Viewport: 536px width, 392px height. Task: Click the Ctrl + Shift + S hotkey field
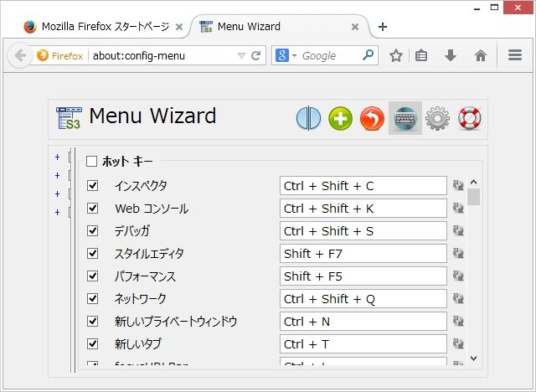tap(363, 230)
